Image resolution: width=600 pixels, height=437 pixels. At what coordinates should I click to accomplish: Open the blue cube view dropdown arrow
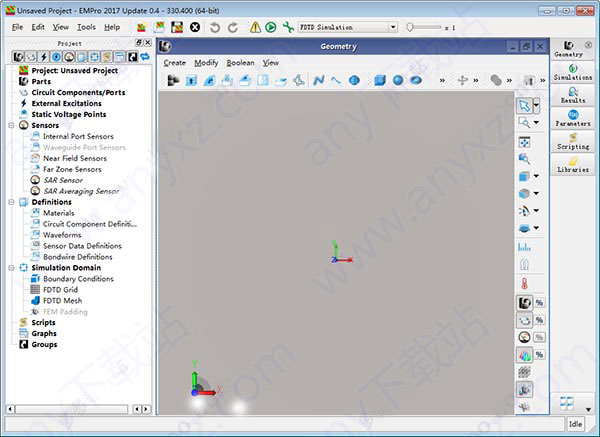pos(536,176)
